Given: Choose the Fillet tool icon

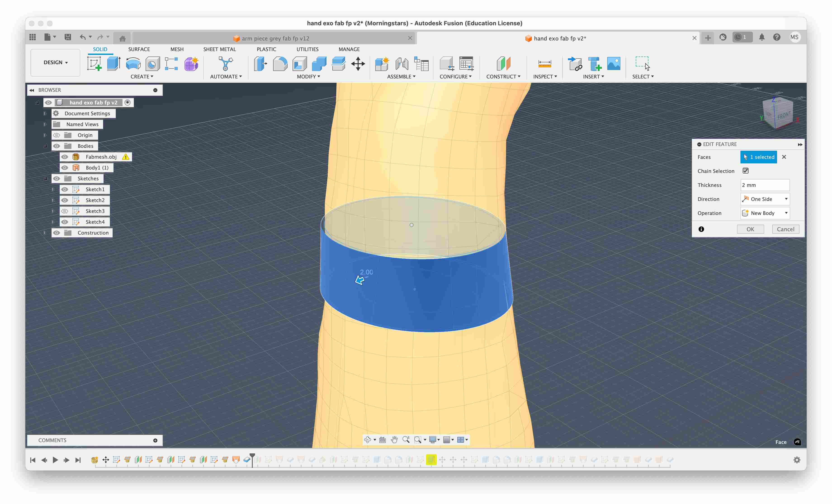Looking at the screenshot, I should [x=280, y=64].
